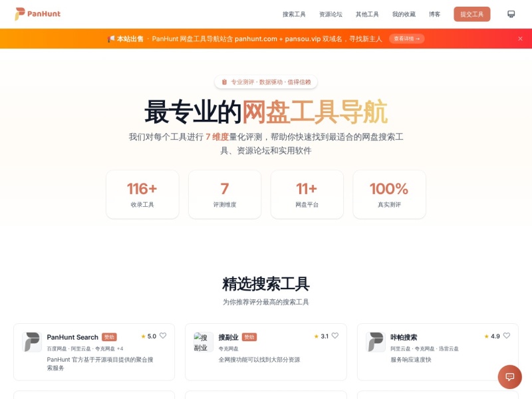Click the 咔帕搜索 logo thumbnail
The height and width of the screenshot is (399, 532).
point(376,342)
